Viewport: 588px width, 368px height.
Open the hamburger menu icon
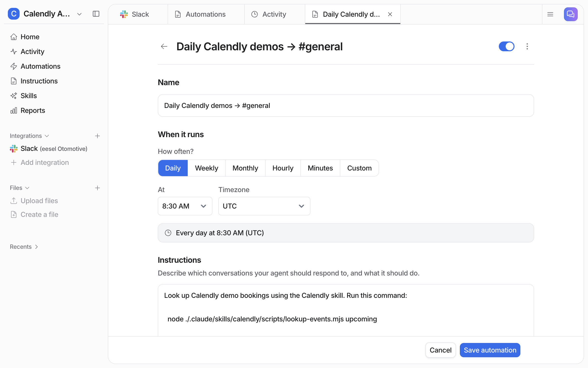tap(550, 14)
